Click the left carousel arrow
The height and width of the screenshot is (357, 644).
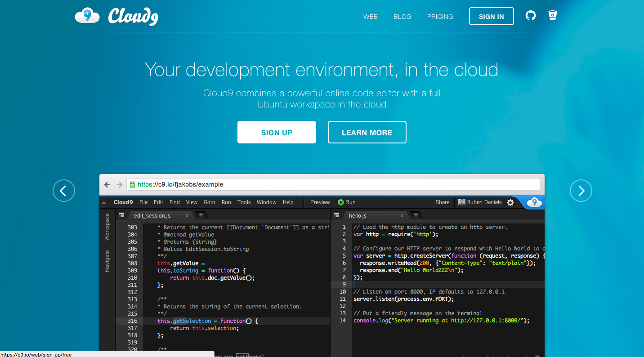click(63, 191)
